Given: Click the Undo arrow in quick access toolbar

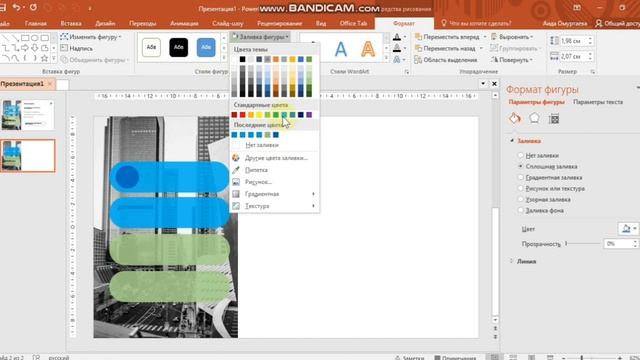Looking at the screenshot, I should (x=17, y=7).
